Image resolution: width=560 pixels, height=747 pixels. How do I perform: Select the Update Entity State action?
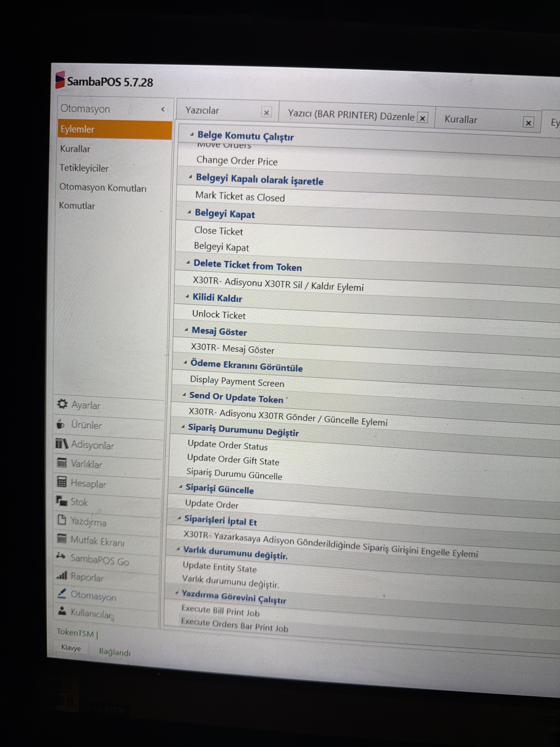[219, 567]
